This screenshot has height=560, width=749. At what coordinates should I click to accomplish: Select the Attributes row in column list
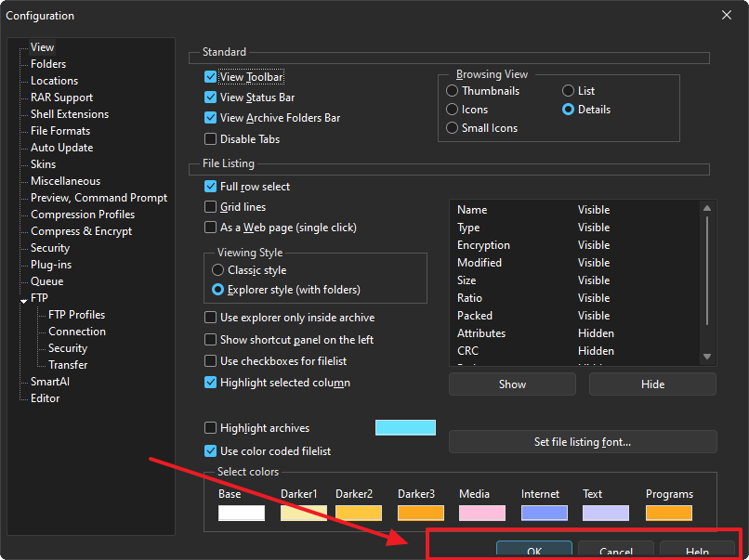(574, 333)
